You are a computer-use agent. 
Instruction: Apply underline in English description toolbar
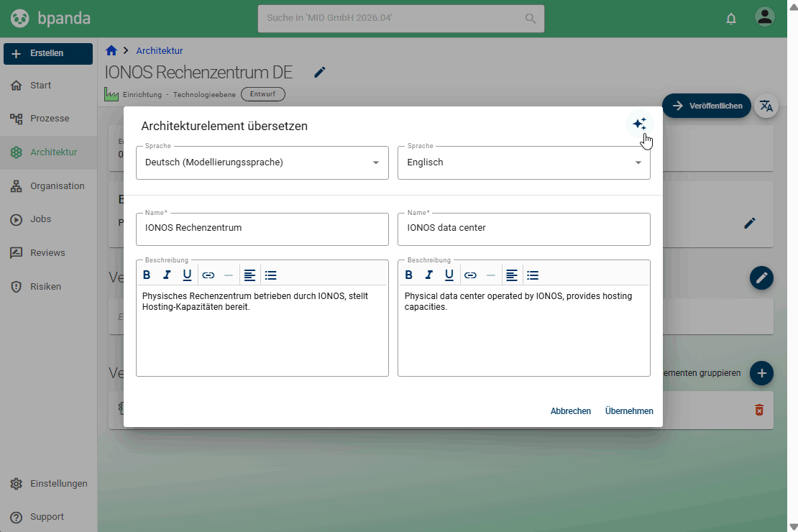[449, 275]
